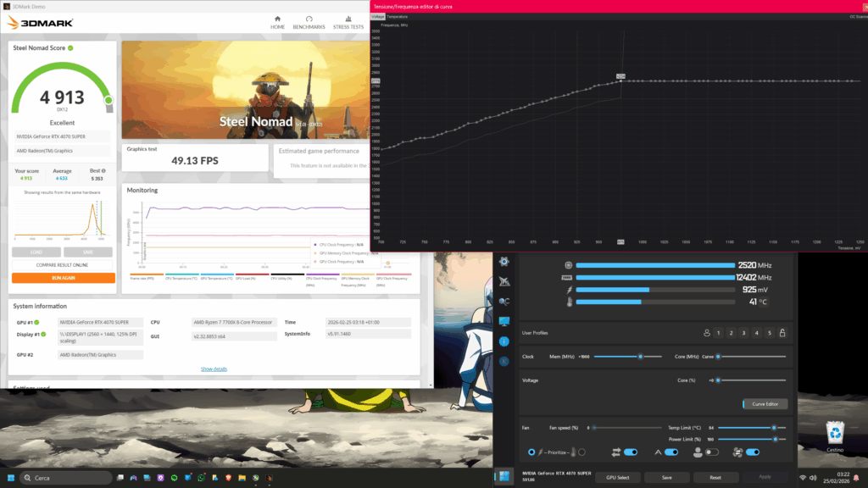This screenshot has width=868, height=488.
Task: Click the Fan speed slider handle
Action: pyautogui.click(x=594, y=428)
